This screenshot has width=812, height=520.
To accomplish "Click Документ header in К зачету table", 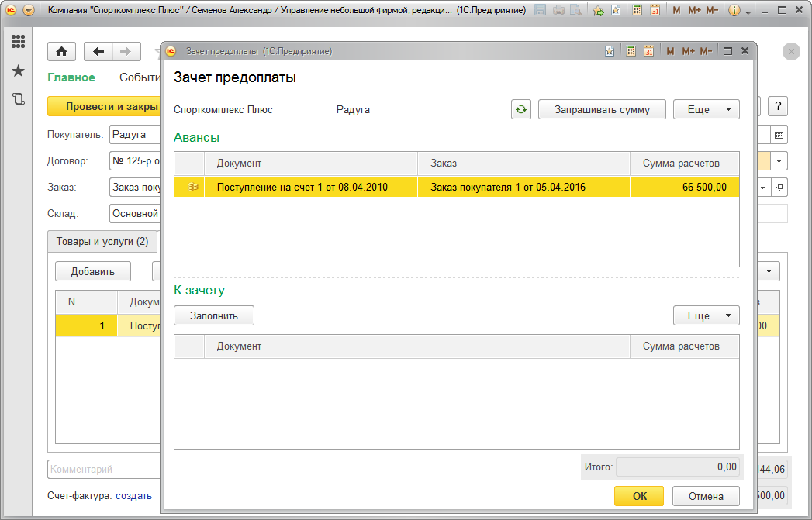I will [x=417, y=346].
